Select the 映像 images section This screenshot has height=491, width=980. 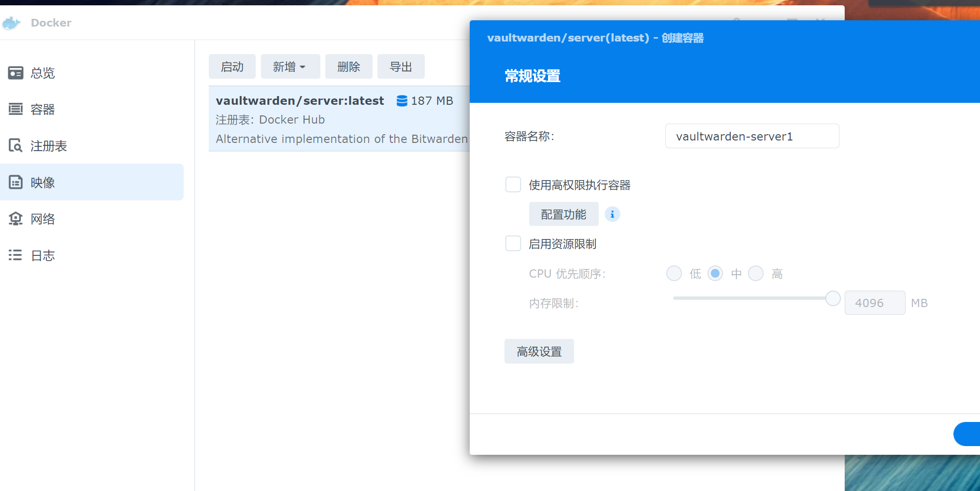92,182
